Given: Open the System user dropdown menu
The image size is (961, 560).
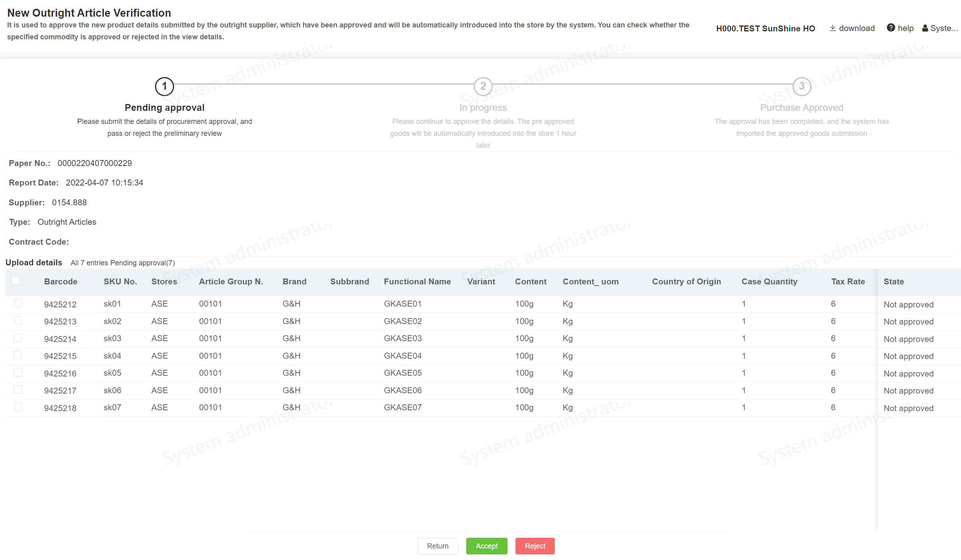Looking at the screenshot, I should (944, 28).
